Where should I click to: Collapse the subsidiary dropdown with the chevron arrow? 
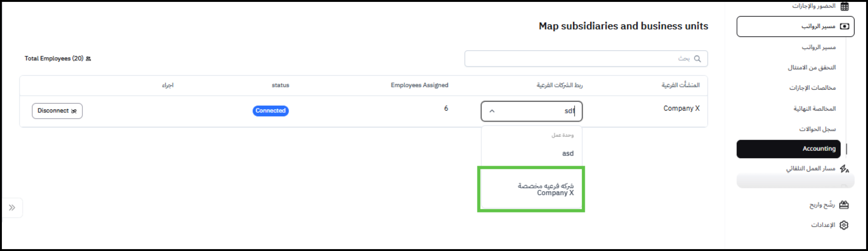click(492, 111)
